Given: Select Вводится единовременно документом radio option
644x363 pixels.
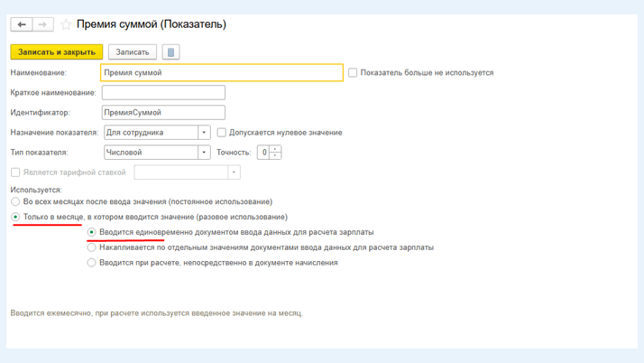Looking at the screenshot, I should pyautogui.click(x=92, y=232).
